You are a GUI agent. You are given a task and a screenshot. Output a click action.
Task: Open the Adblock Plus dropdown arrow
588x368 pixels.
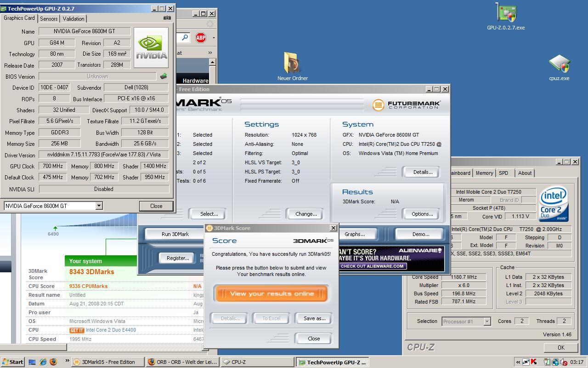pos(213,38)
